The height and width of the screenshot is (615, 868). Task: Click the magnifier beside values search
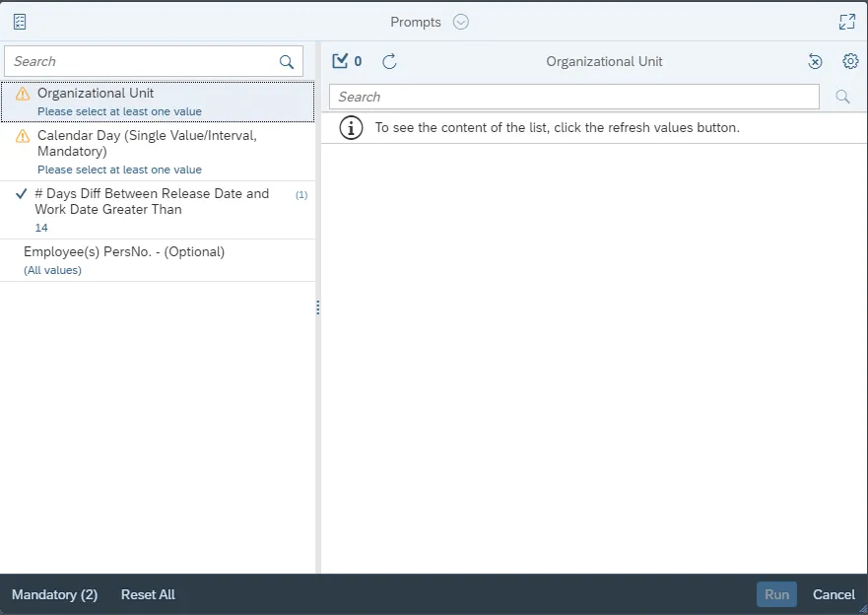842,97
